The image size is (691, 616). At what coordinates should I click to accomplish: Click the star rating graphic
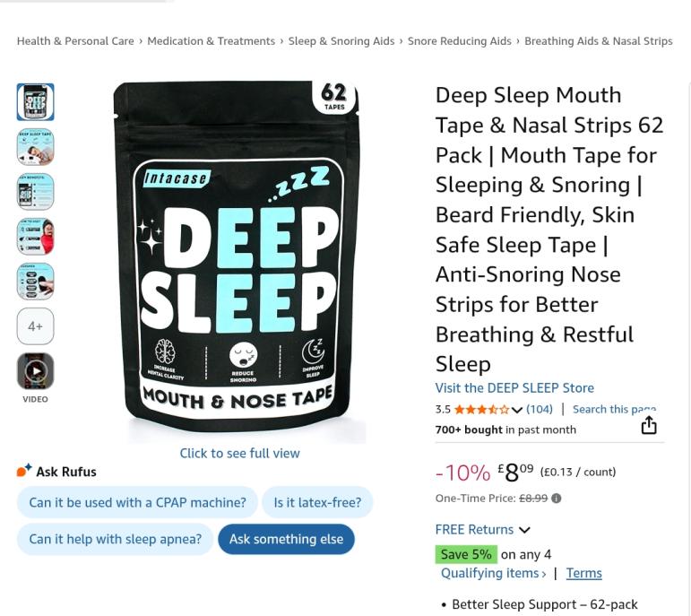481,410
